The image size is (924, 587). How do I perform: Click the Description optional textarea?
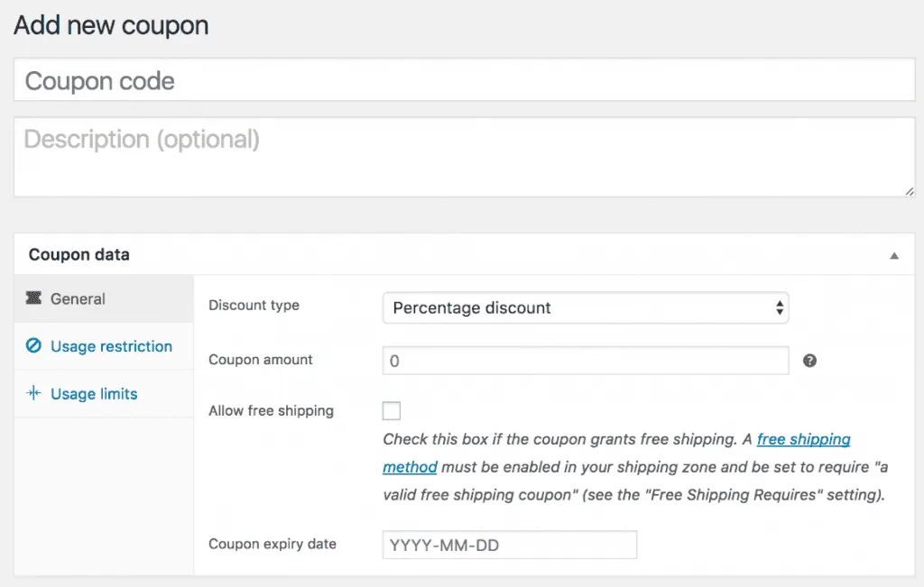pyautogui.click(x=462, y=153)
